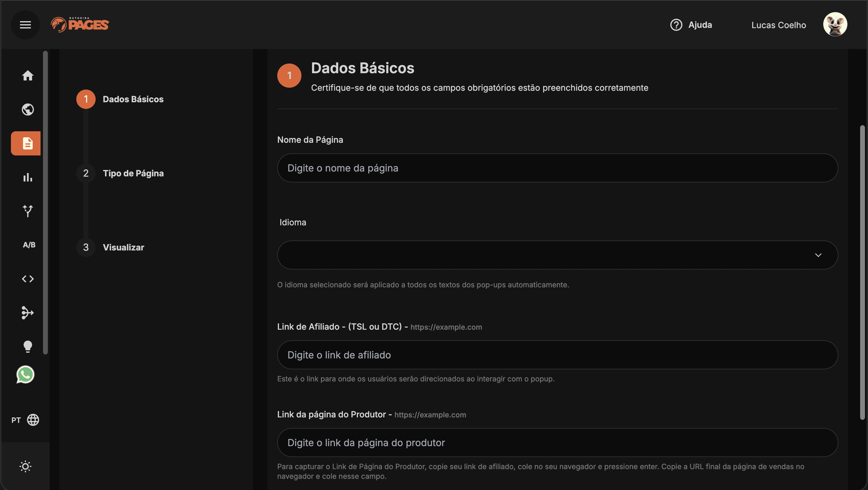Click the Ajuda question mark icon
The image size is (868, 490).
click(676, 25)
